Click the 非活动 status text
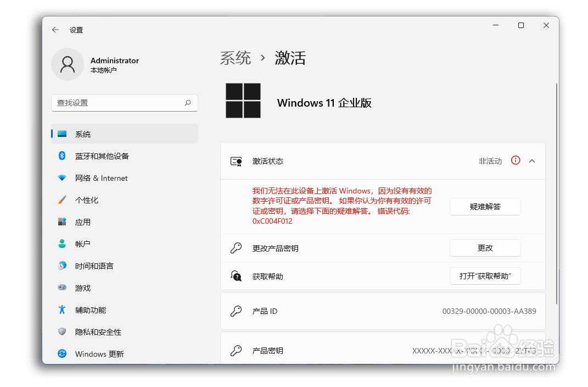Viewport: 588px width, 387px height. pos(490,161)
